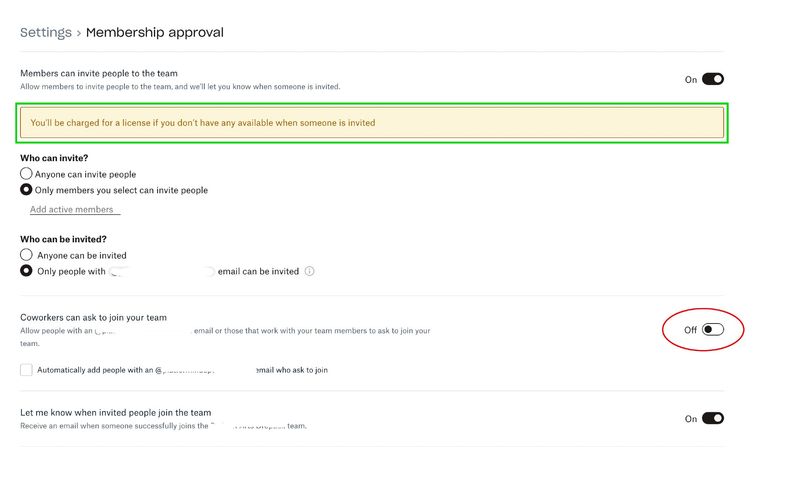Click Let me know when invited people join label
This screenshot has width=799, height=478.
point(115,412)
